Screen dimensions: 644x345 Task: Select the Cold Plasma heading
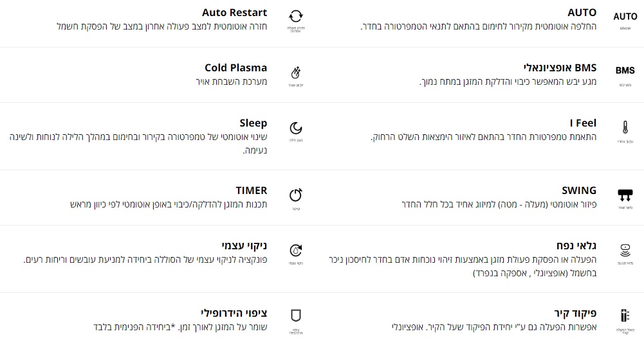click(x=235, y=68)
